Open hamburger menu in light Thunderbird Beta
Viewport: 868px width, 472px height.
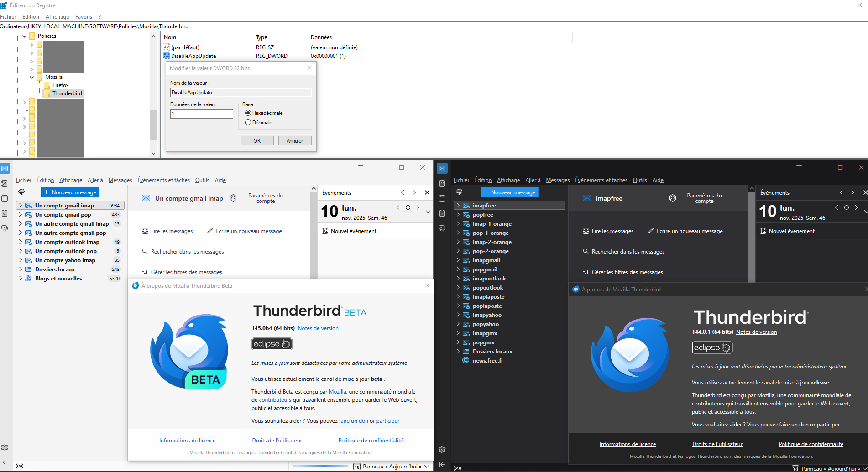point(361,167)
